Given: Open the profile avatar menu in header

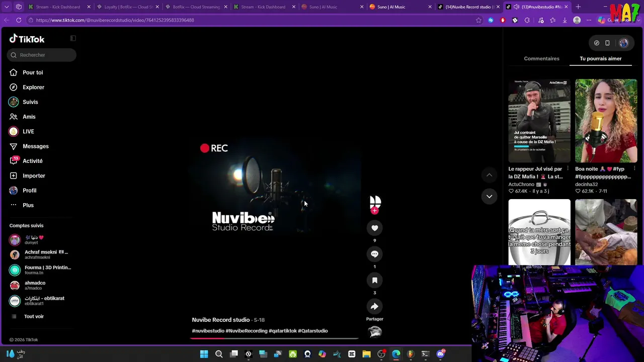Looking at the screenshot, I should 623,43.
